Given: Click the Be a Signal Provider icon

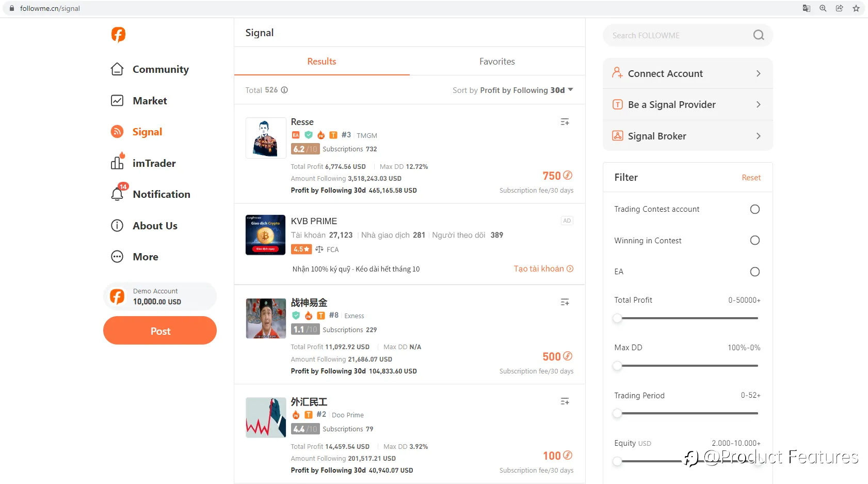Looking at the screenshot, I should (617, 104).
